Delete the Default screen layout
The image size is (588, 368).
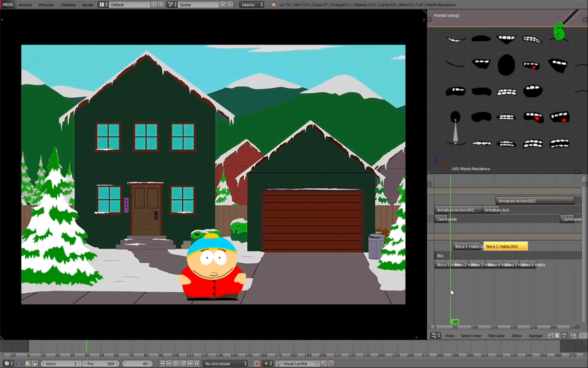(x=161, y=5)
